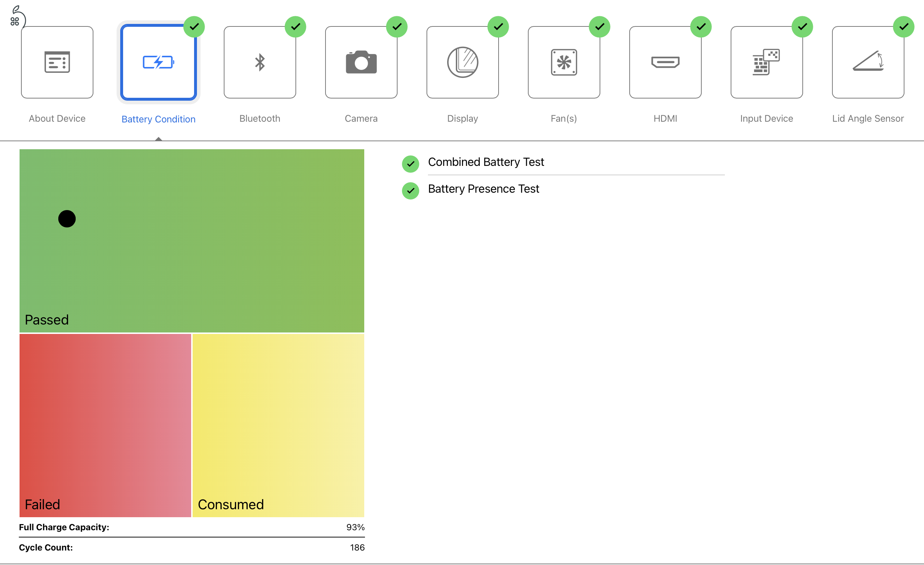Open the Lid Angle Sensor tile

pos(868,62)
